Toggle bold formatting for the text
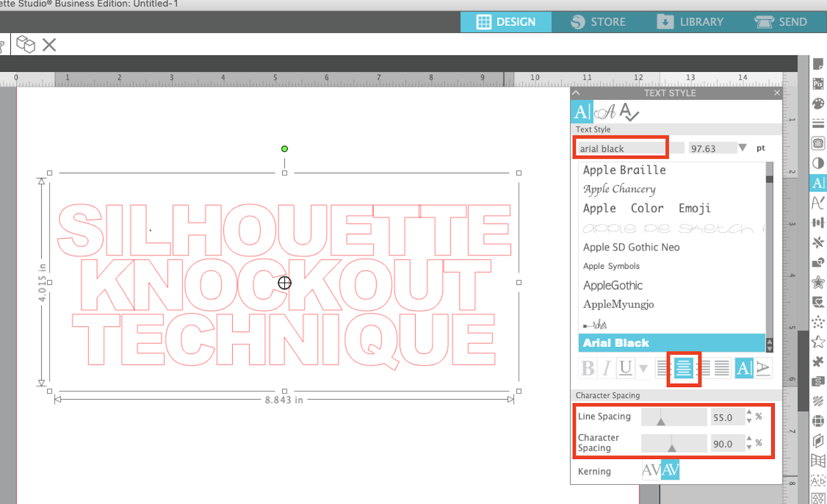 [x=588, y=368]
